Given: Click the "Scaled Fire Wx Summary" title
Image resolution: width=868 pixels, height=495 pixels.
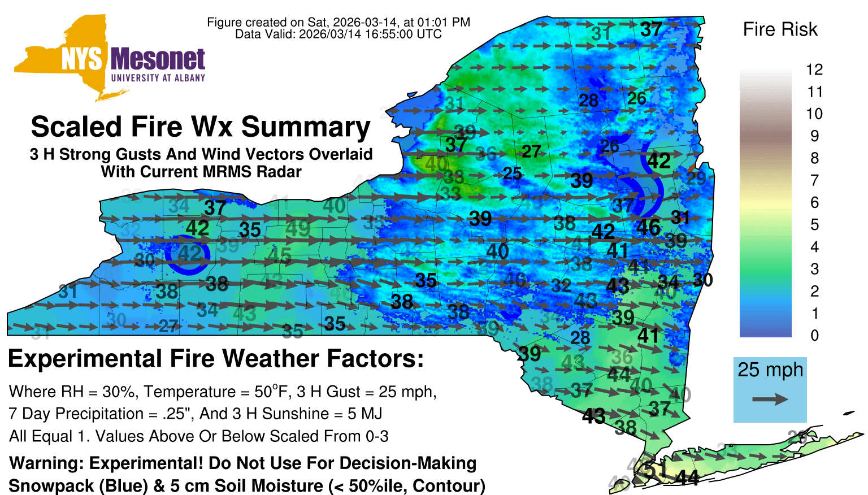Looking at the screenshot, I should click(201, 127).
